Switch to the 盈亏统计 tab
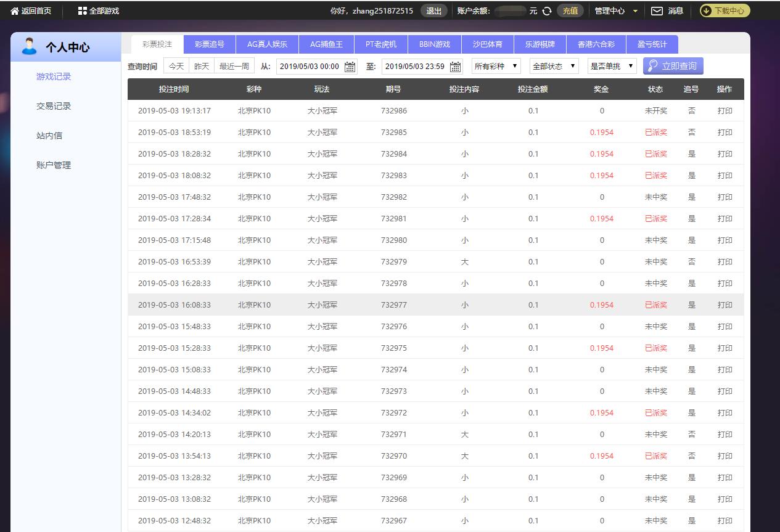The image size is (780, 532). [652, 44]
